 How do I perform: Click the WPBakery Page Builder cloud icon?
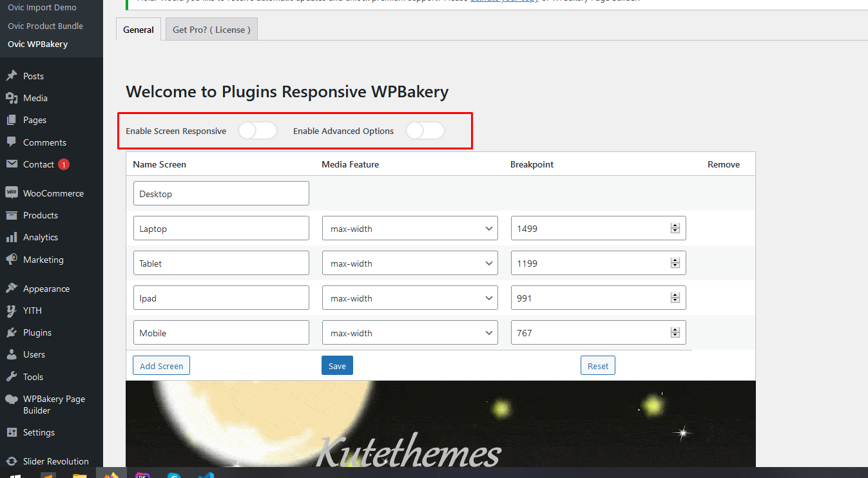[12, 399]
